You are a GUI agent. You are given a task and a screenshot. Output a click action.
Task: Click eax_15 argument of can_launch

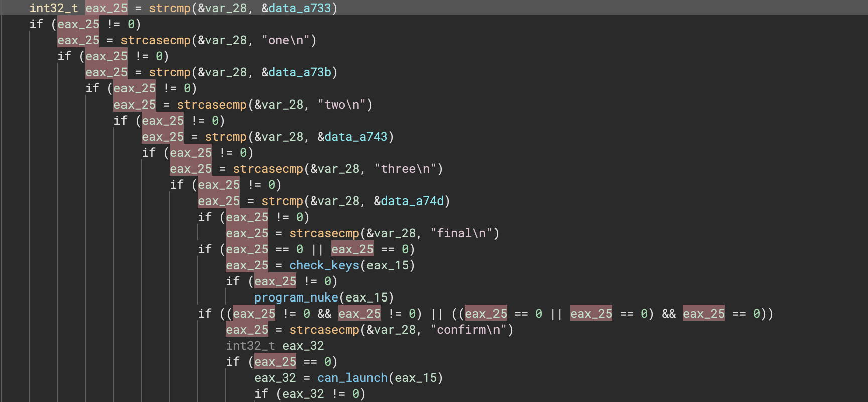coord(416,378)
